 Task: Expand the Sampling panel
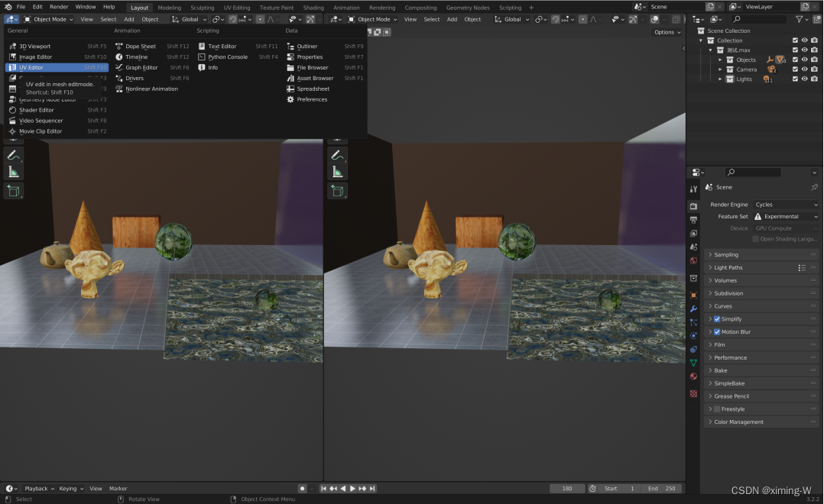761,254
